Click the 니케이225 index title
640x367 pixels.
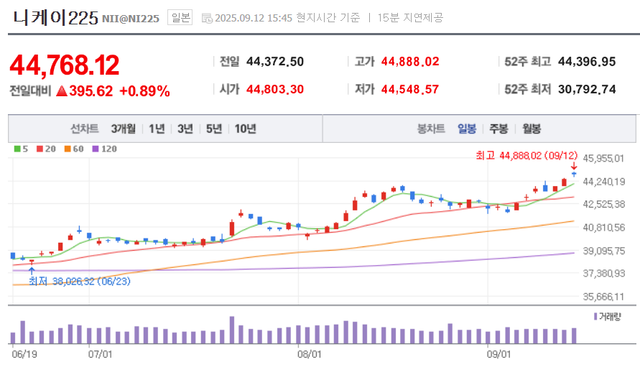[56, 18]
